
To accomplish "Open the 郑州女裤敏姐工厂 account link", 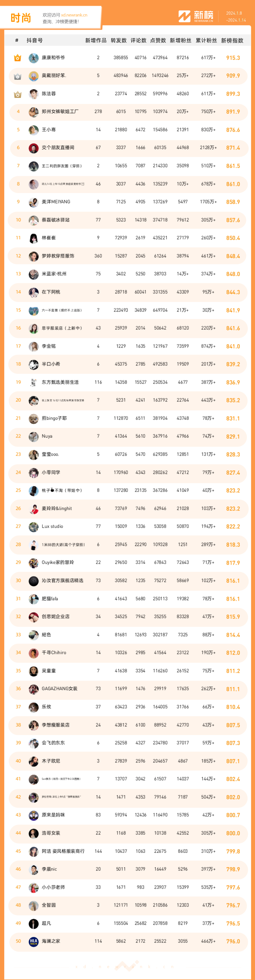I will 60,112.
